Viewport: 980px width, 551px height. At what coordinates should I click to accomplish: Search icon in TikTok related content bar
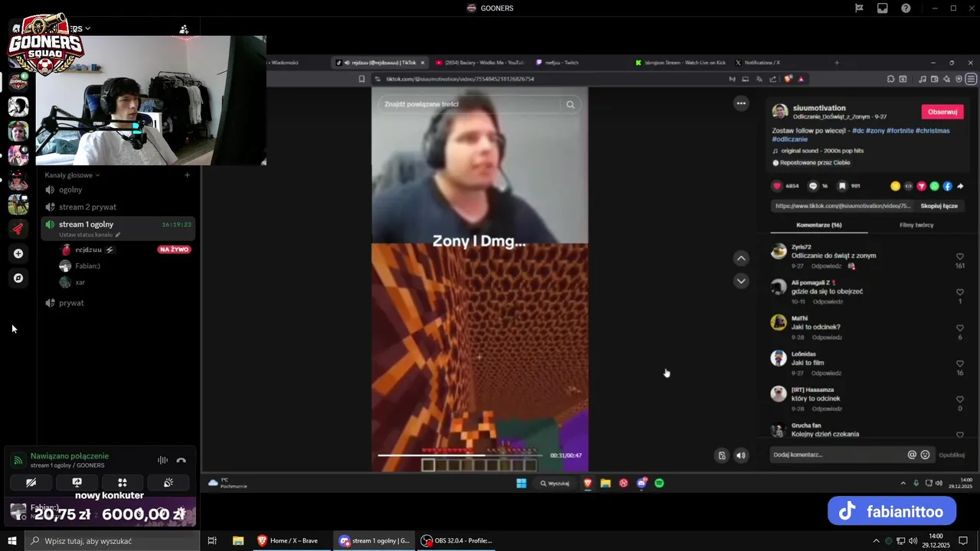click(x=570, y=105)
